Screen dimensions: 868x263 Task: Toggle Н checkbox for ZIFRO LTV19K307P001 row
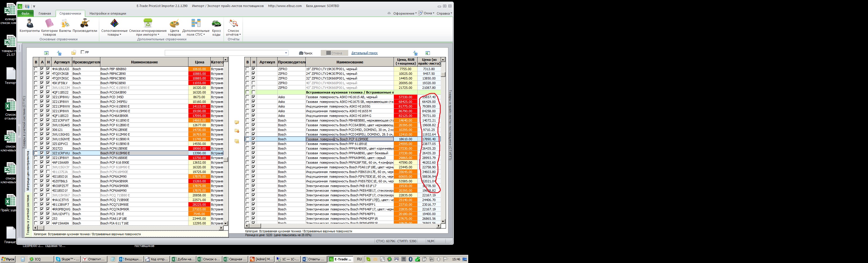pyautogui.click(x=253, y=69)
